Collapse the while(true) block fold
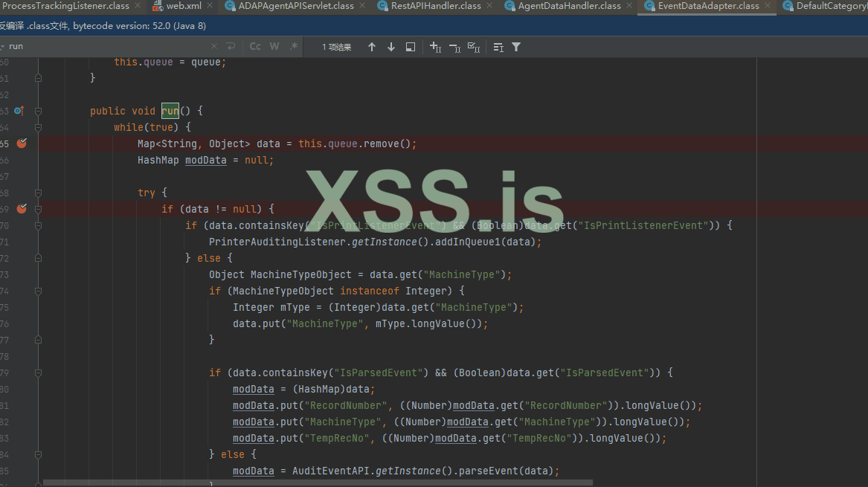The image size is (868, 487). [x=38, y=127]
